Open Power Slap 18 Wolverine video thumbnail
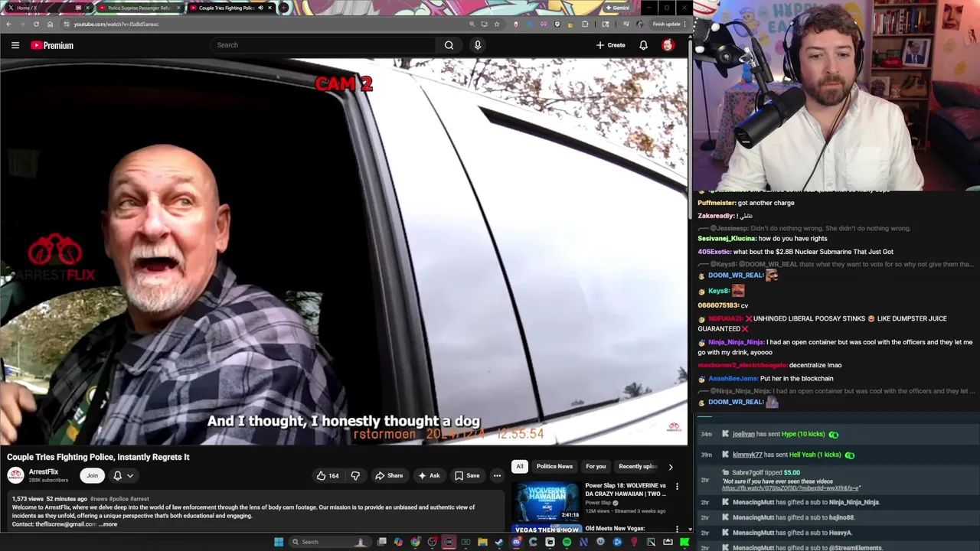The width and height of the screenshot is (980, 551). point(547,500)
